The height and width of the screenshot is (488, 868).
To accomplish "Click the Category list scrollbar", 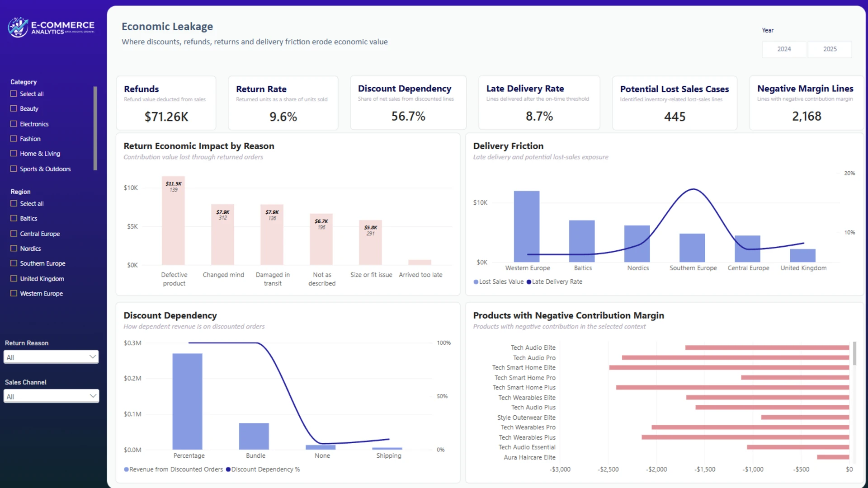I will click(x=95, y=128).
